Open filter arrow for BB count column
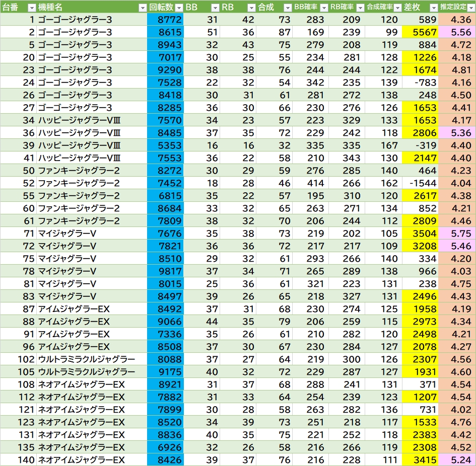This screenshot has height=466, width=476. point(215,8)
